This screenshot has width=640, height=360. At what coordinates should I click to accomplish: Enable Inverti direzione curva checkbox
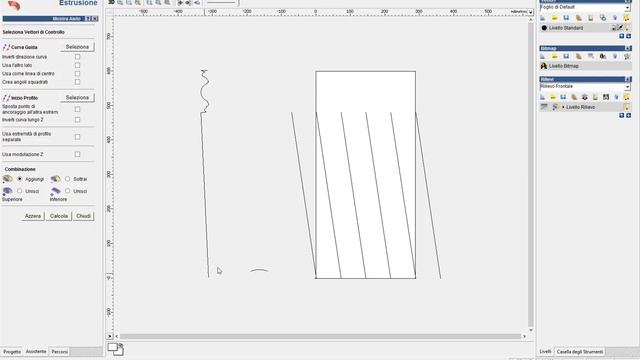78,57
